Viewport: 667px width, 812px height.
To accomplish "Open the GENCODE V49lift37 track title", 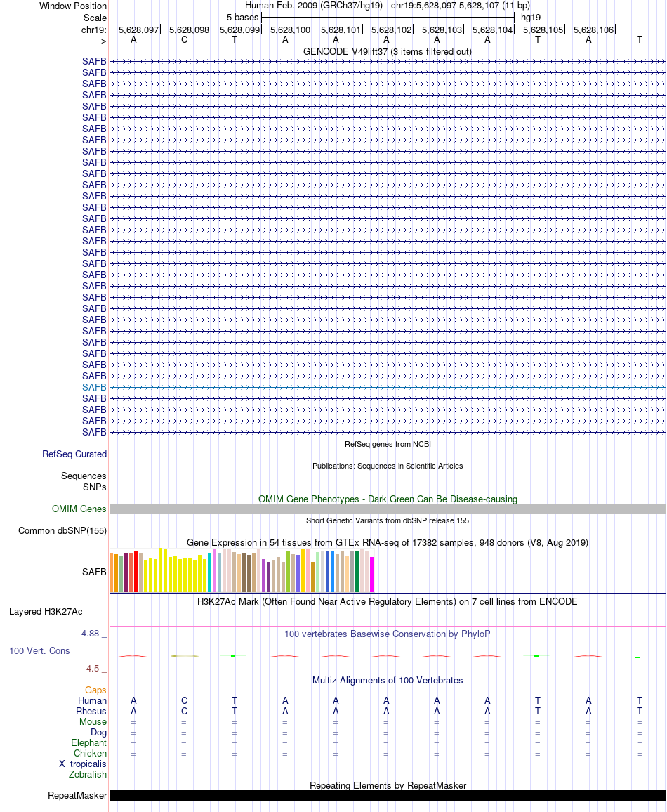I will point(387,52).
